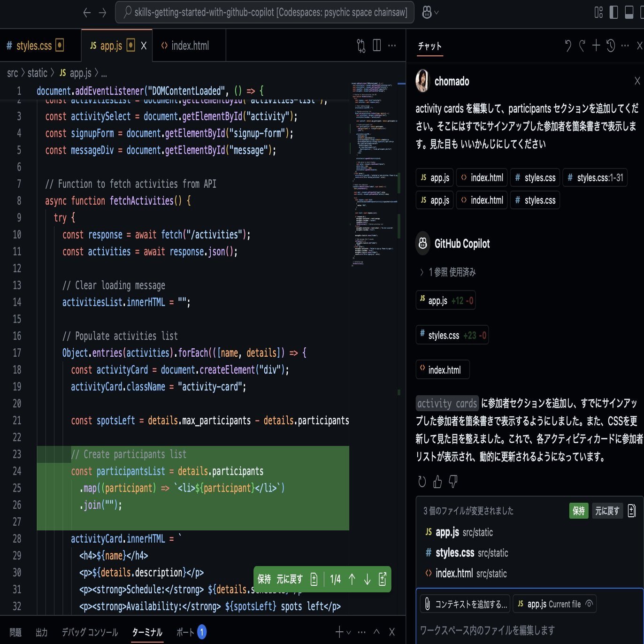Screen dimensions: 644x644
Task: Redo the last chat request
Action: pyautogui.click(x=582, y=46)
